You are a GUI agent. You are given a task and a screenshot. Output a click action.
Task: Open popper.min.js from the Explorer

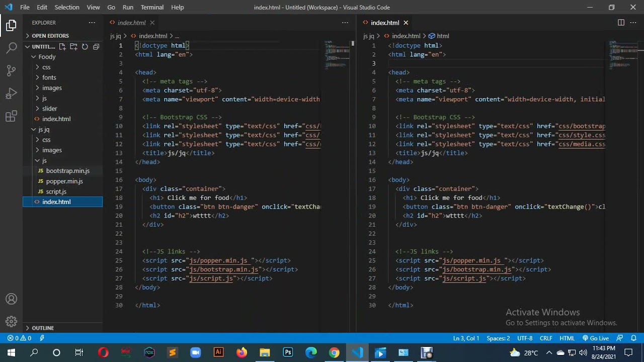tap(64, 182)
